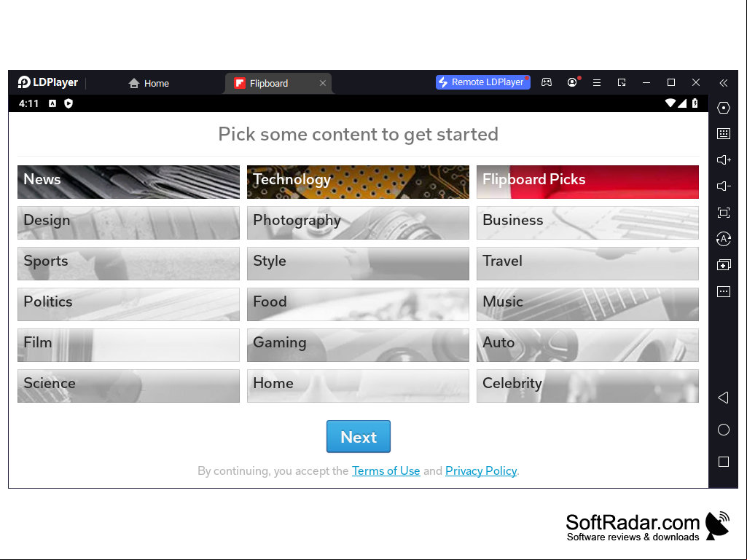The width and height of the screenshot is (747, 560).
Task: Open the Terms of Use link
Action: click(x=386, y=471)
